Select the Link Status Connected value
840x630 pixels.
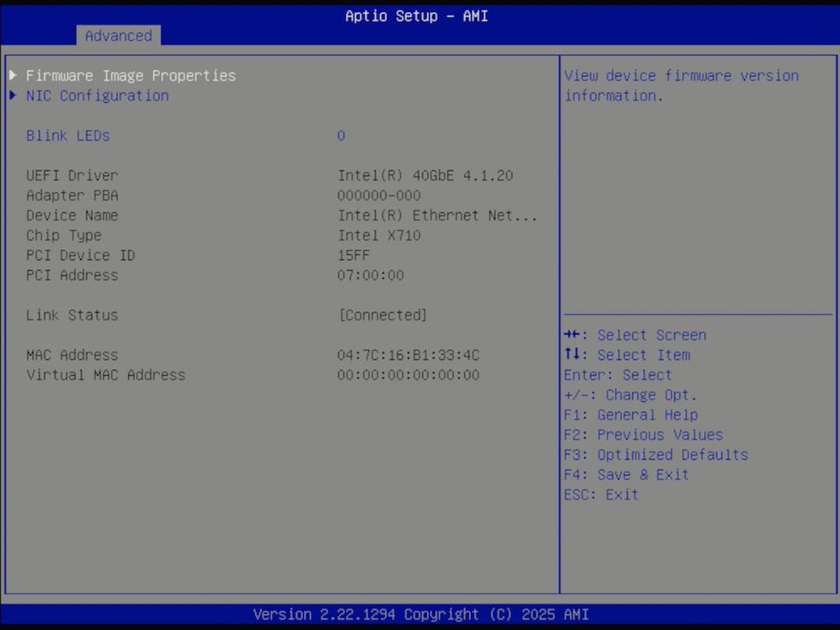(x=382, y=315)
